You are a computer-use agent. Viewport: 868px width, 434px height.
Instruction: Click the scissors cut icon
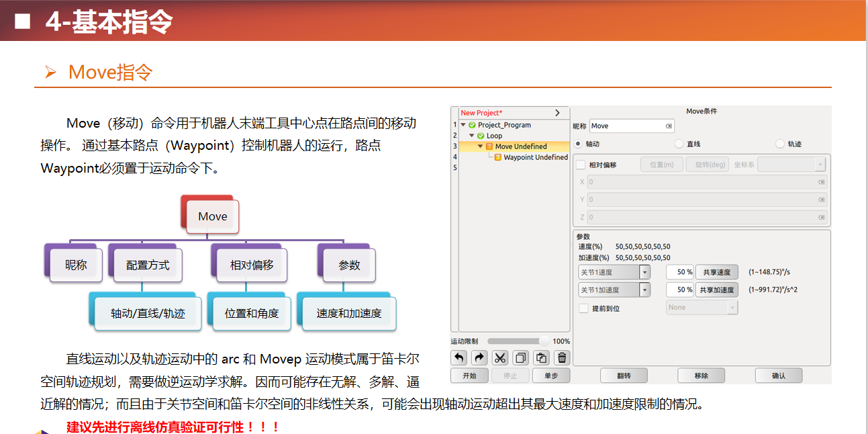[x=500, y=358]
